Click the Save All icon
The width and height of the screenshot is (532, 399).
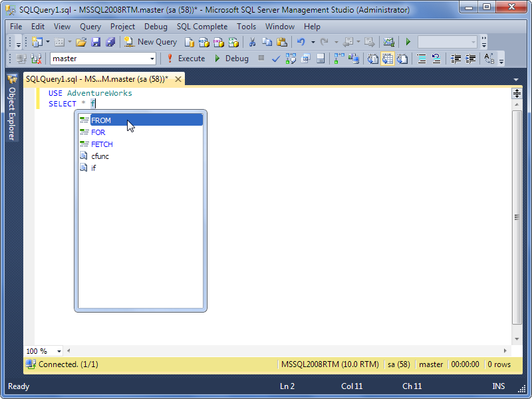[110, 42]
